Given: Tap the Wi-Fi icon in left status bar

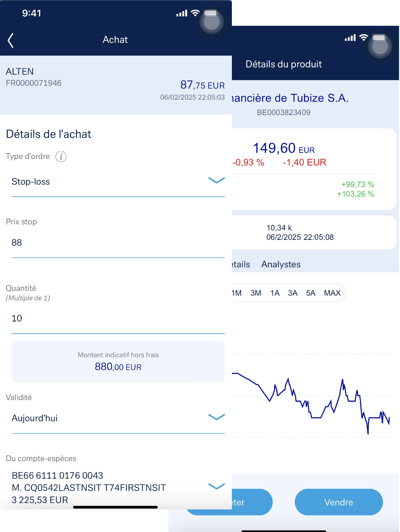Looking at the screenshot, I should pyautogui.click(x=195, y=13).
